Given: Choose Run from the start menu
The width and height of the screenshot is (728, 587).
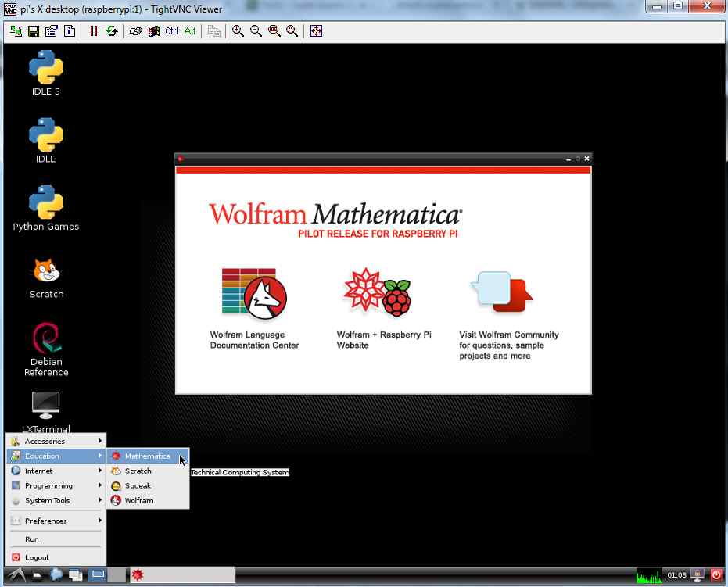Looking at the screenshot, I should tap(56, 539).
